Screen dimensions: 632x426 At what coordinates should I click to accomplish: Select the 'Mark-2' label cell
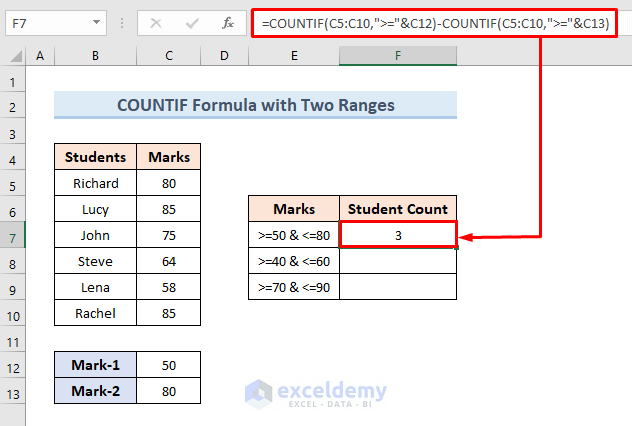pos(96,391)
